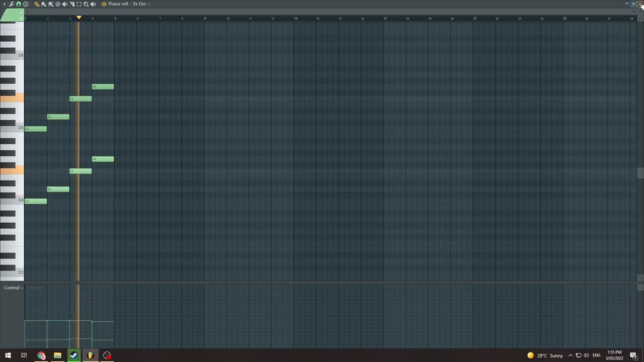The image size is (644, 362).
Task: Open Task View from taskbar
Action: point(24,355)
